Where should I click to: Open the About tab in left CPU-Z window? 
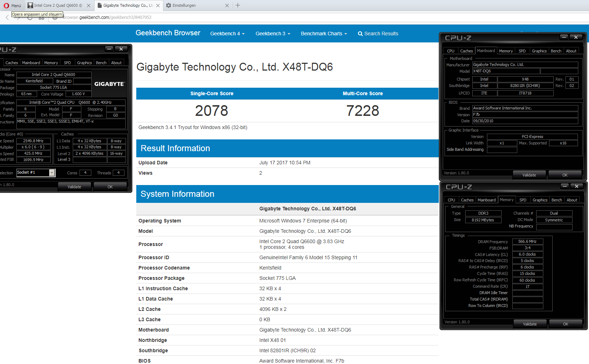tap(116, 63)
